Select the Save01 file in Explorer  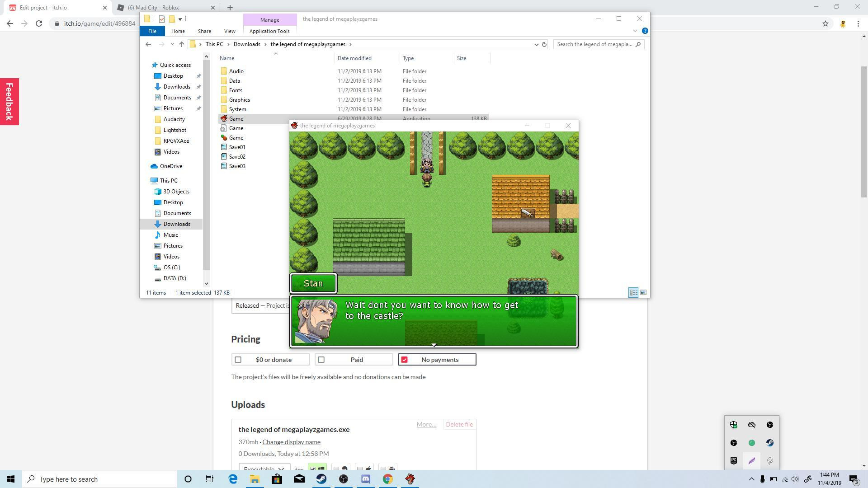click(237, 147)
